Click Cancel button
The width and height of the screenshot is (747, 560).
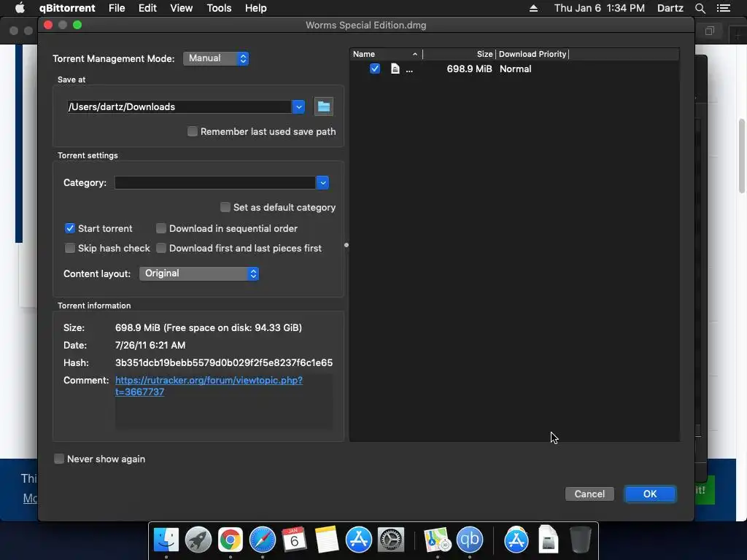click(589, 494)
